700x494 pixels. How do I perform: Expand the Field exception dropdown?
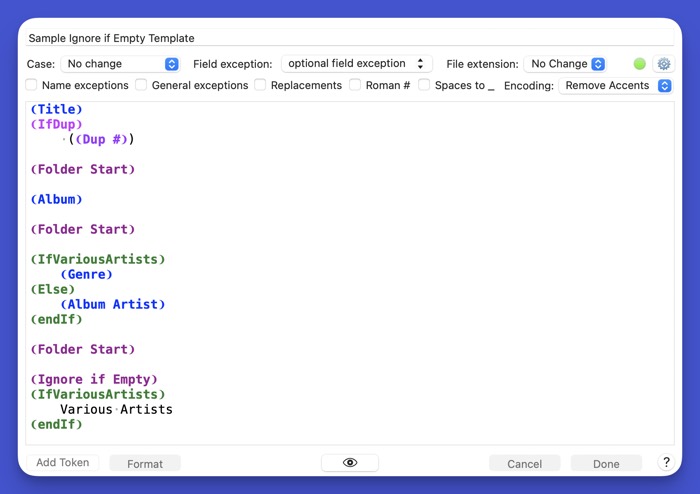click(357, 64)
